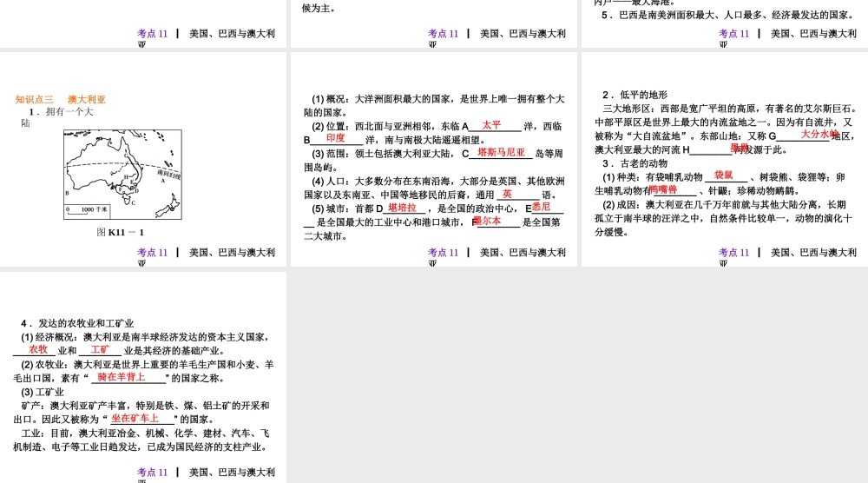Click the heading '4．发达的农牧业和工矿业'

[x=77, y=323]
